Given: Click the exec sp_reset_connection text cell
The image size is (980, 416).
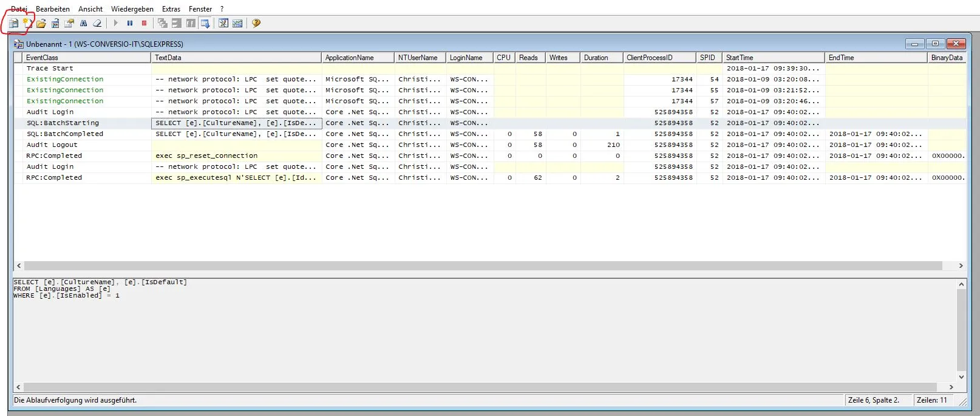Looking at the screenshot, I should 236,156.
